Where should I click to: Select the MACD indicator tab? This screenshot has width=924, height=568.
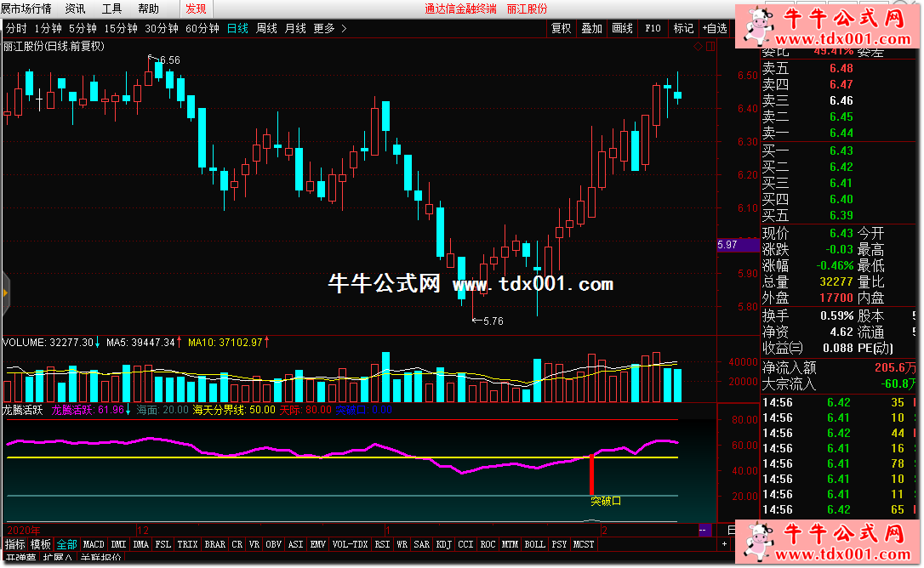pyautogui.click(x=94, y=544)
